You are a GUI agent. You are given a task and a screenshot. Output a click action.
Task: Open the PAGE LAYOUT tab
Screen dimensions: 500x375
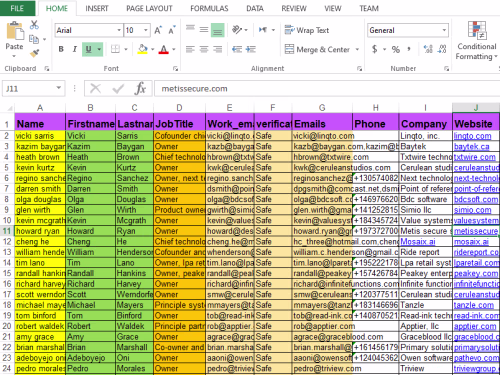(149, 8)
